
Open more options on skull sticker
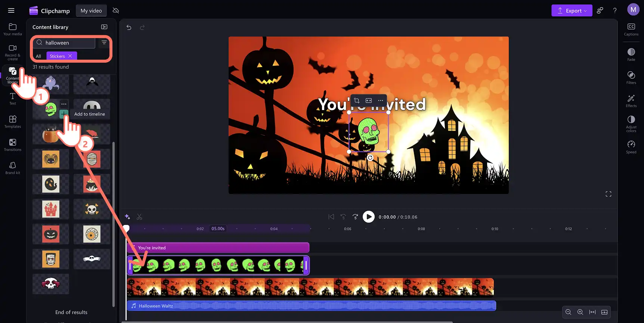click(x=64, y=104)
